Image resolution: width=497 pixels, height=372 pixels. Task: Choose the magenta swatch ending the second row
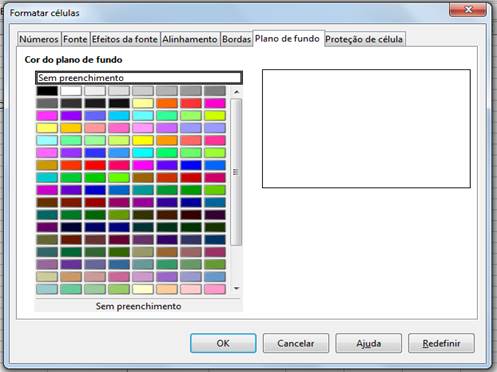pos(215,103)
